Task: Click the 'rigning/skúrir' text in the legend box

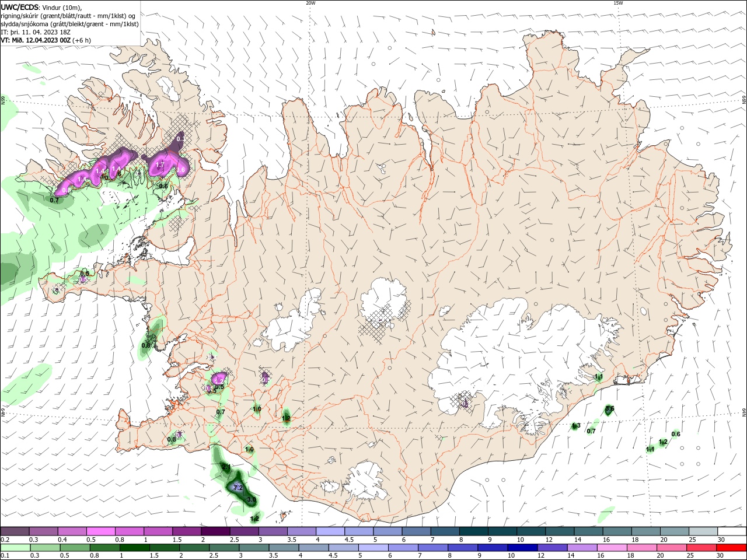Action: 20,16
